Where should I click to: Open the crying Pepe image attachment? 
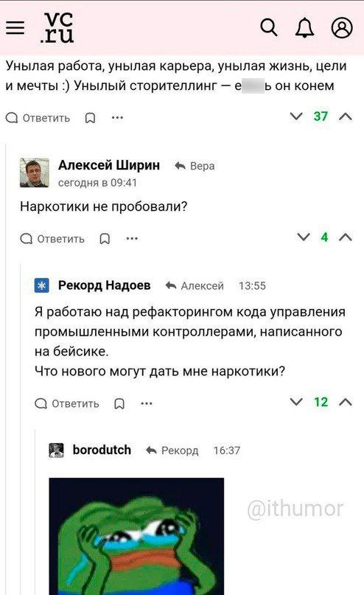136,536
